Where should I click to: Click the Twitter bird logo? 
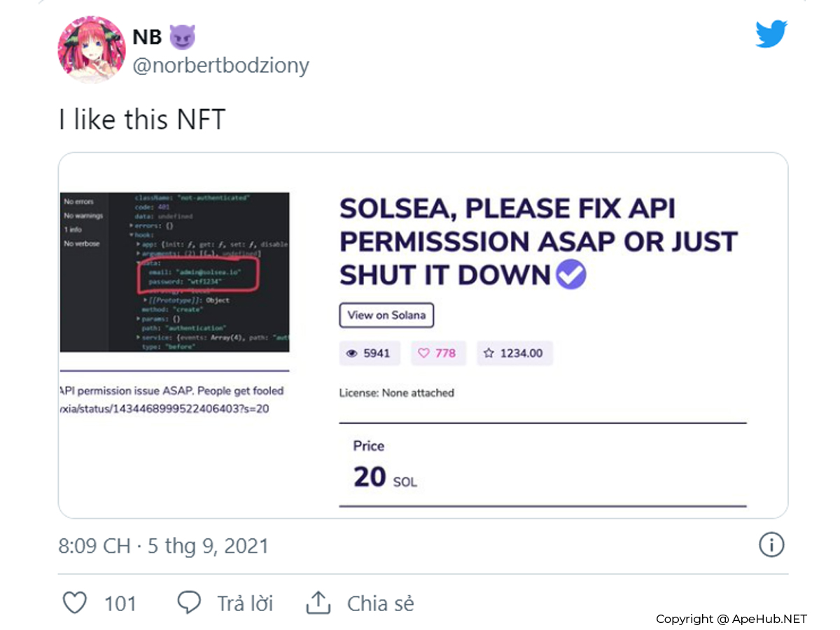pyautogui.click(x=771, y=34)
